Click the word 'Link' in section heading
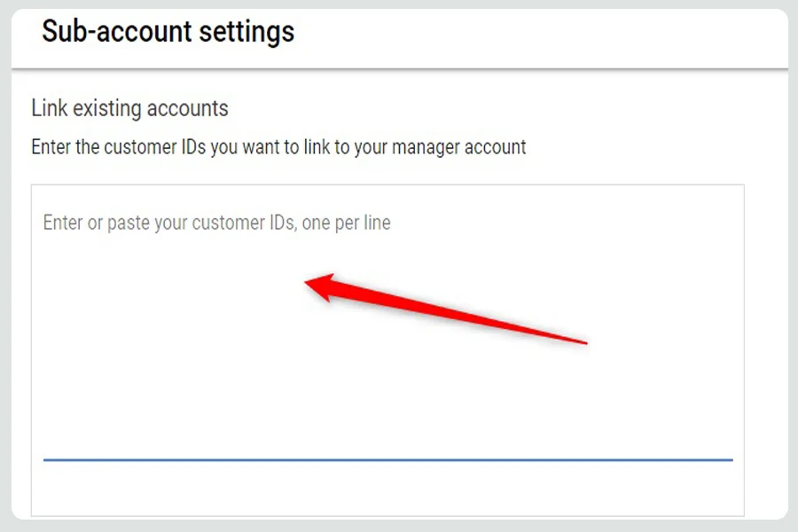The image size is (798, 532). (50, 108)
